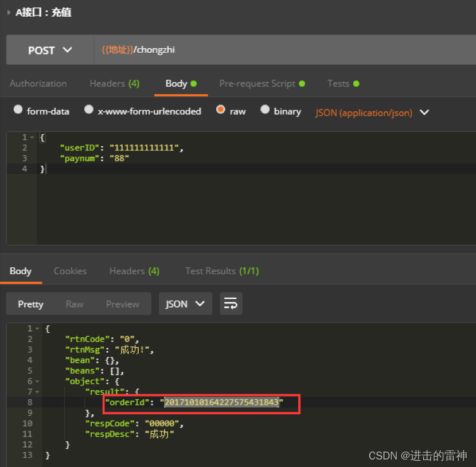476x467 pixels.
Task: Click the "rtnCode": "0" response line
Action: coord(102,339)
